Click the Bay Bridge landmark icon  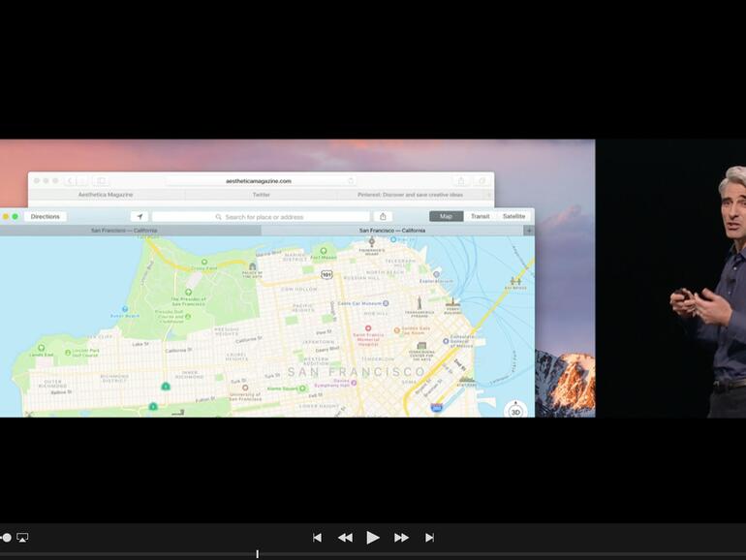(x=515, y=281)
